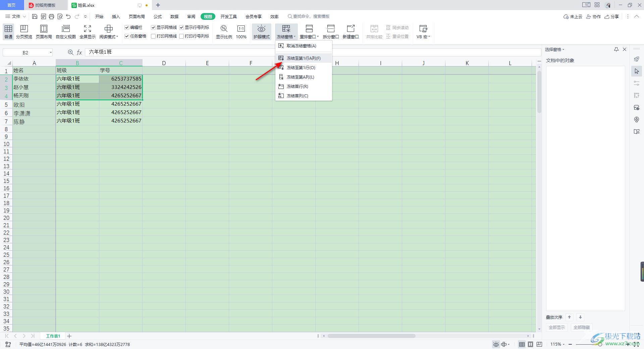Open the Custom Views icon
This screenshot has width=644, height=349.
click(x=66, y=29)
